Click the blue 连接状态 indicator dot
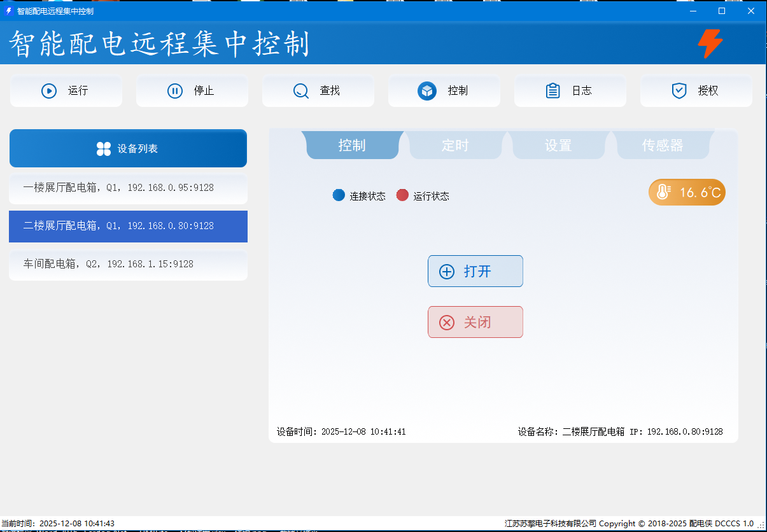 tap(339, 195)
